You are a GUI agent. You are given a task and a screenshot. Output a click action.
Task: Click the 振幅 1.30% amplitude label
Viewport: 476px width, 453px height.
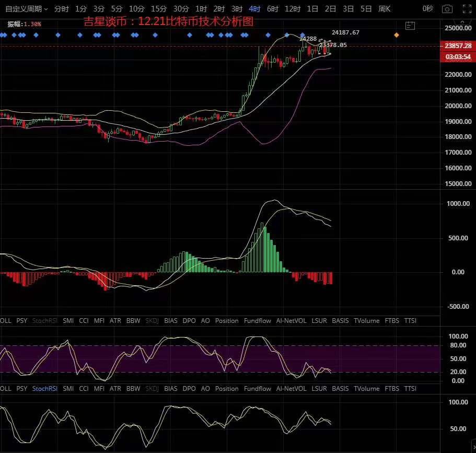click(x=24, y=24)
